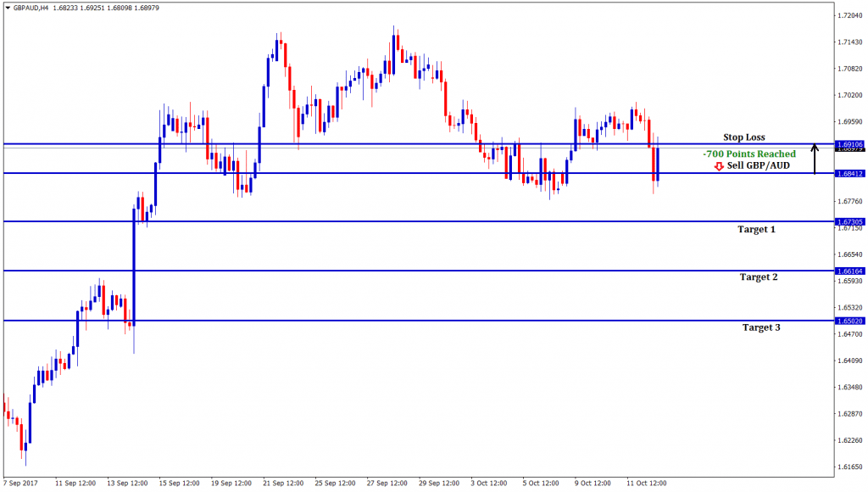Click the 1.72040 price scale value
The height and width of the screenshot is (492, 868).
tap(850, 15)
